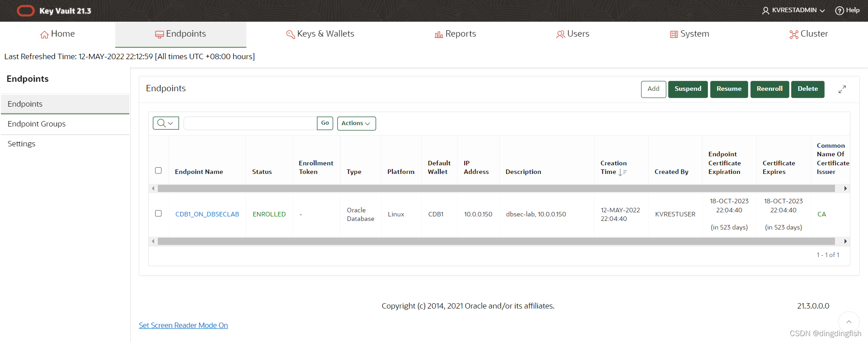Click the Linux platform cell
The width and height of the screenshot is (868, 342).
click(x=396, y=214)
